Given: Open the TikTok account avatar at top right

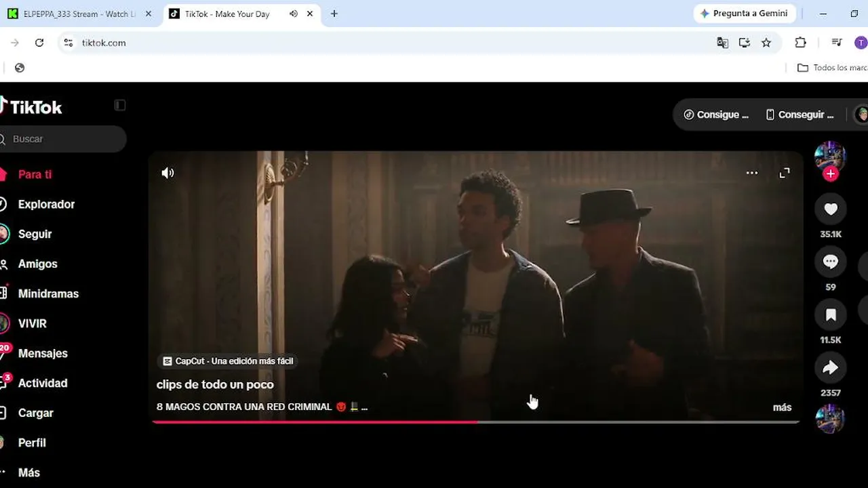Looking at the screenshot, I should pos(862,115).
